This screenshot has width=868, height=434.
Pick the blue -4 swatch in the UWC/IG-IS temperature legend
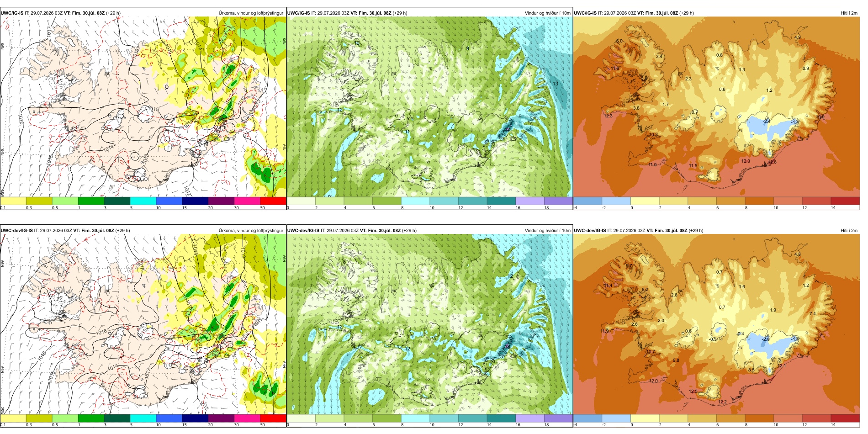click(x=587, y=201)
